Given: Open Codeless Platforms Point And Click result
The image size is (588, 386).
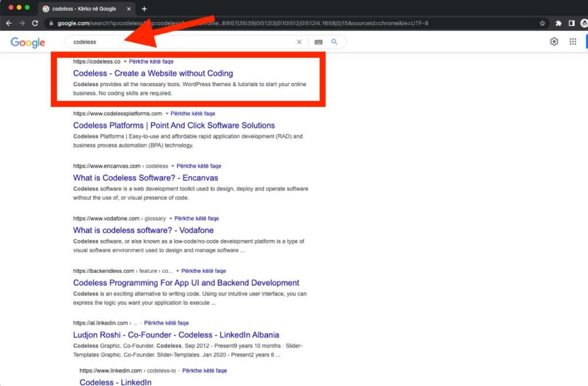Looking at the screenshot, I should [x=174, y=125].
